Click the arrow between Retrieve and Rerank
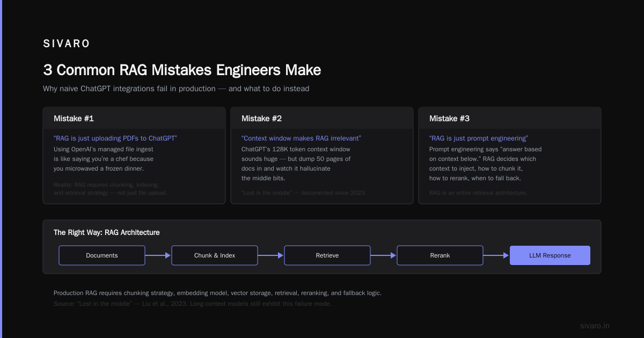644x338 pixels. pos(384,255)
